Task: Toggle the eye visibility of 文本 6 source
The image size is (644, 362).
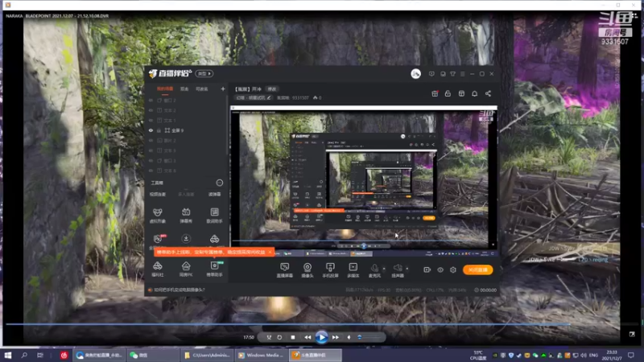Action: pos(151,171)
